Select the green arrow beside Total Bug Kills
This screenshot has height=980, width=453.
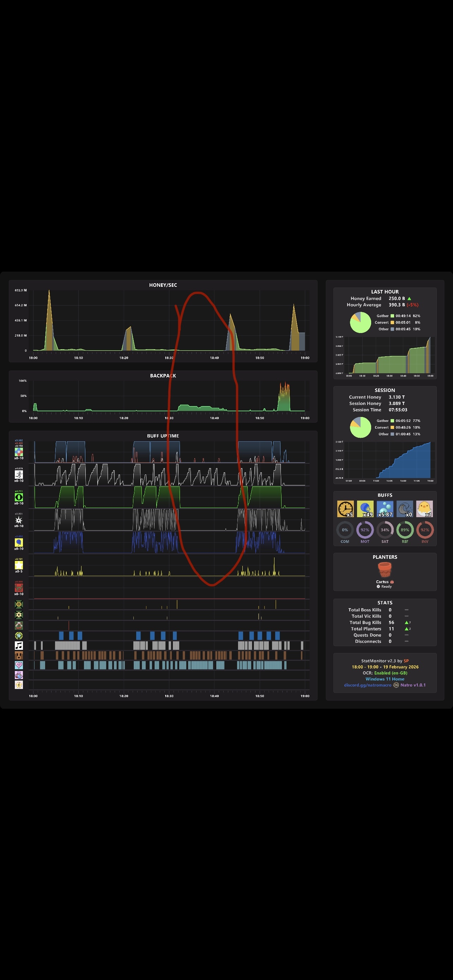coord(406,622)
